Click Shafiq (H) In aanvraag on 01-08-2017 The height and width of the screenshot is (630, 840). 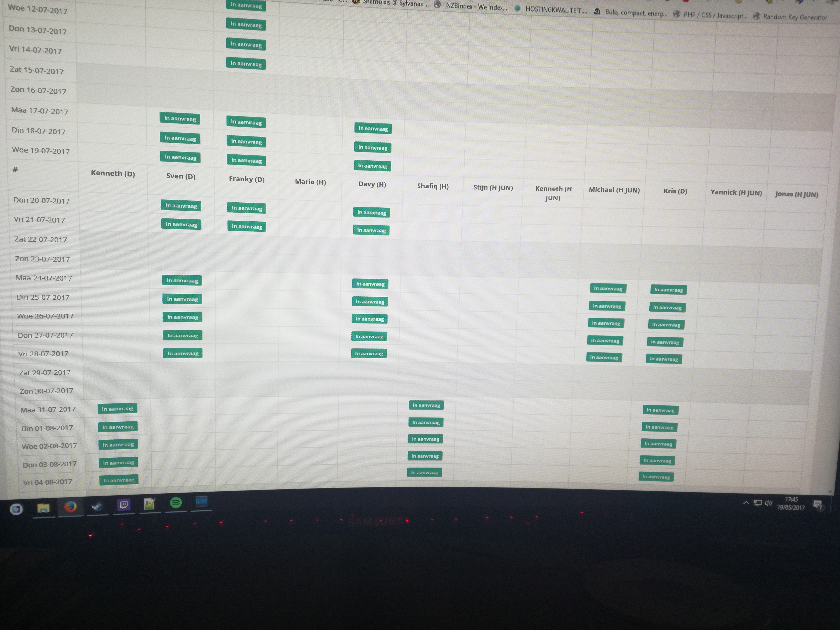coord(426,422)
